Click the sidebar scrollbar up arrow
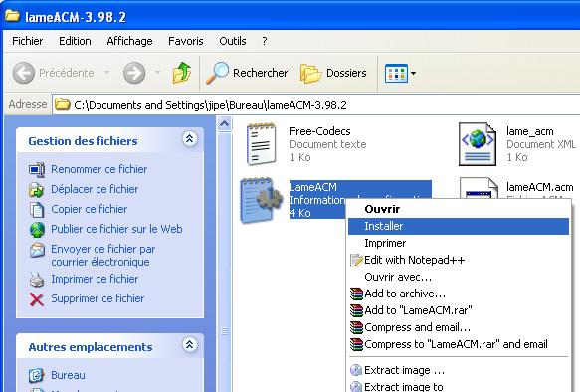This screenshot has width=580, height=392. coord(224,124)
